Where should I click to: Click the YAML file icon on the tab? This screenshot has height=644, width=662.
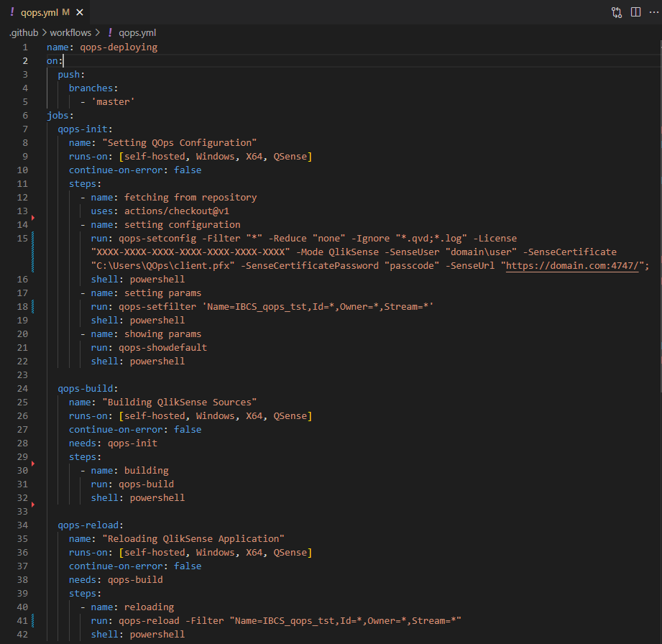pos(12,12)
